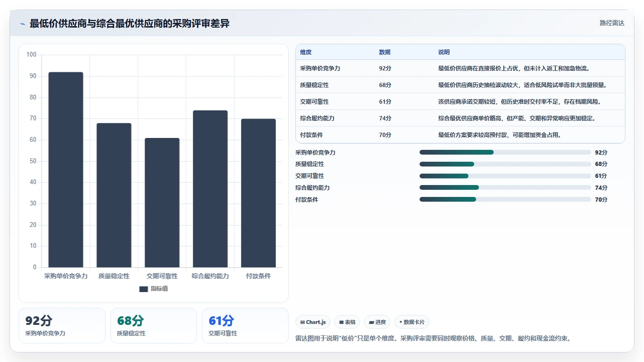Image resolution: width=644 pixels, height=362 pixels.
Task: Click the 综合履约能力 bar in the chart
Action: click(x=210, y=189)
